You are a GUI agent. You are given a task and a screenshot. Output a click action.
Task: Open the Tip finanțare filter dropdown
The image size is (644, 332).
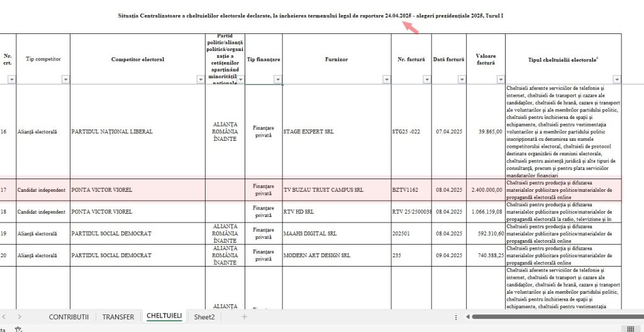click(x=278, y=79)
